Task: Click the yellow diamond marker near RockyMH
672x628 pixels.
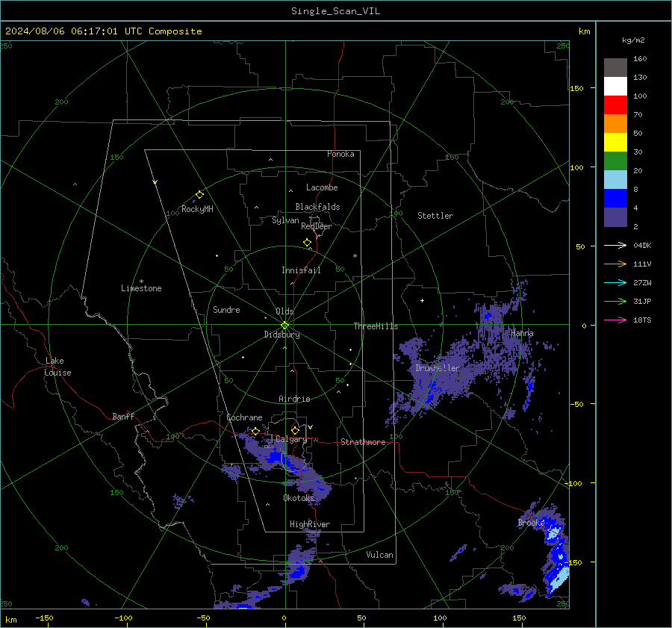Action: (199, 195)
